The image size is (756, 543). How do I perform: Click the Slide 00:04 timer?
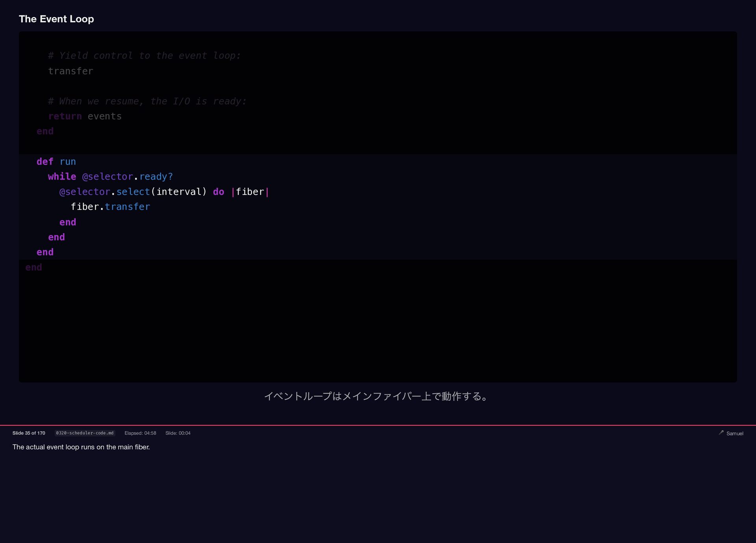pos(178,433)
